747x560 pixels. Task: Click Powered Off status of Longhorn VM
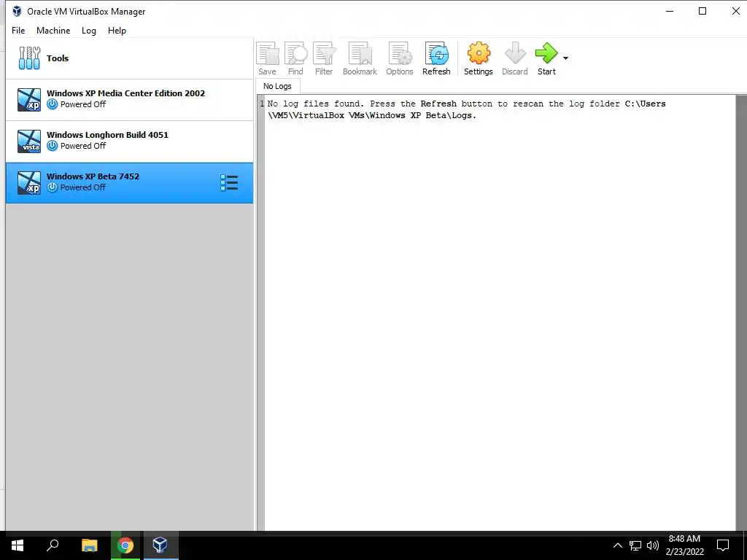pyautogui.click(x=83, y=146)
